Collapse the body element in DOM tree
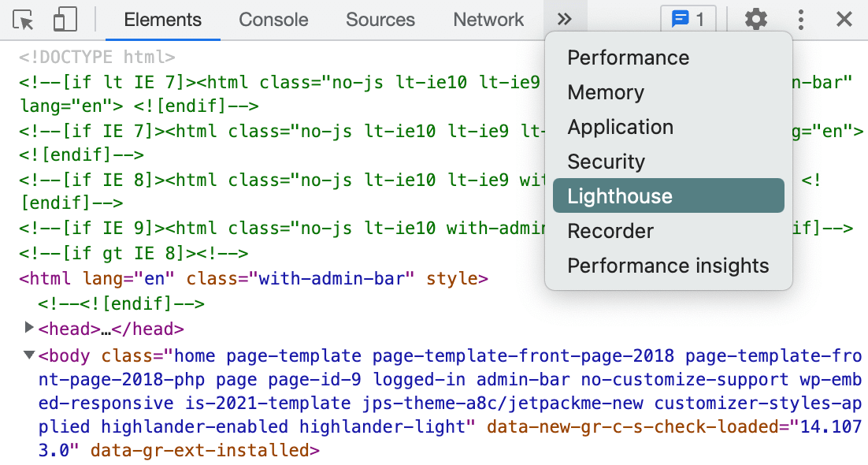 click(28, 355)
